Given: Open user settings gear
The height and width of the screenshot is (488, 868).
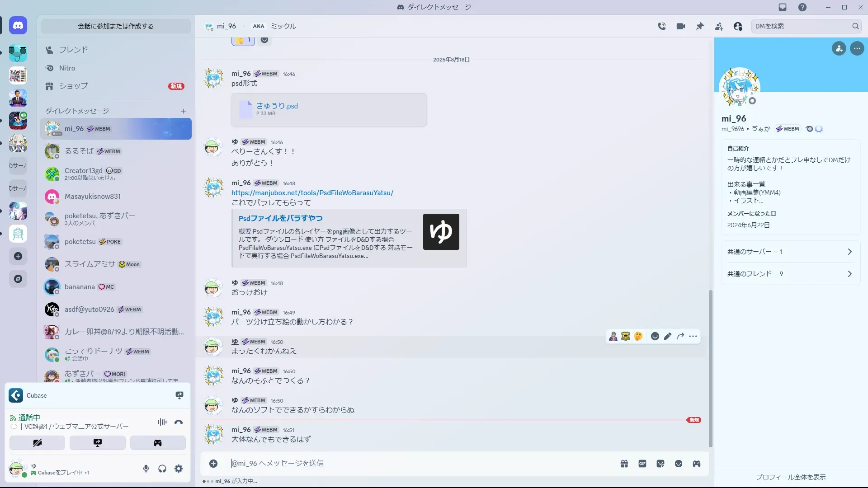Looking at the screenshot, I should coord(179,469).
